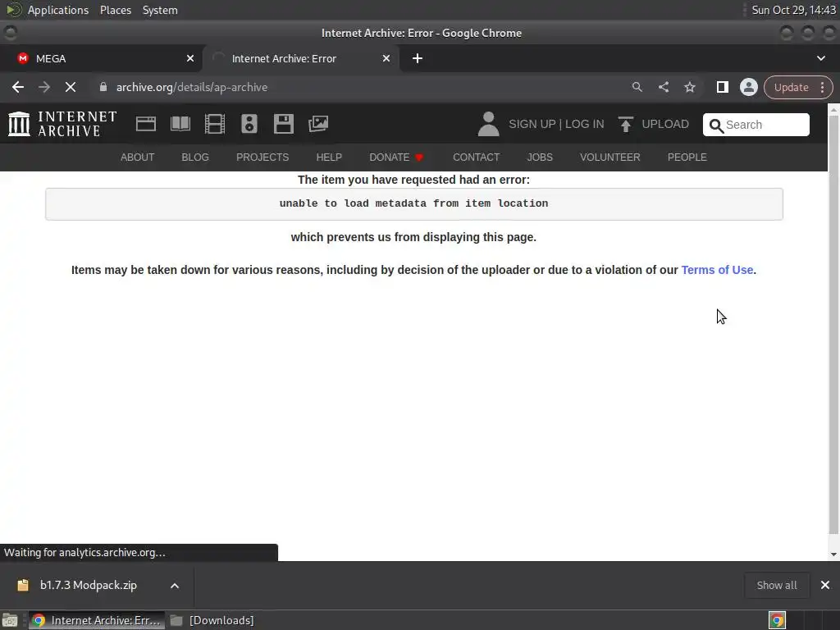Share this page via share icon
This screenshot has width=840, height=630.
[x=663, y=87]
